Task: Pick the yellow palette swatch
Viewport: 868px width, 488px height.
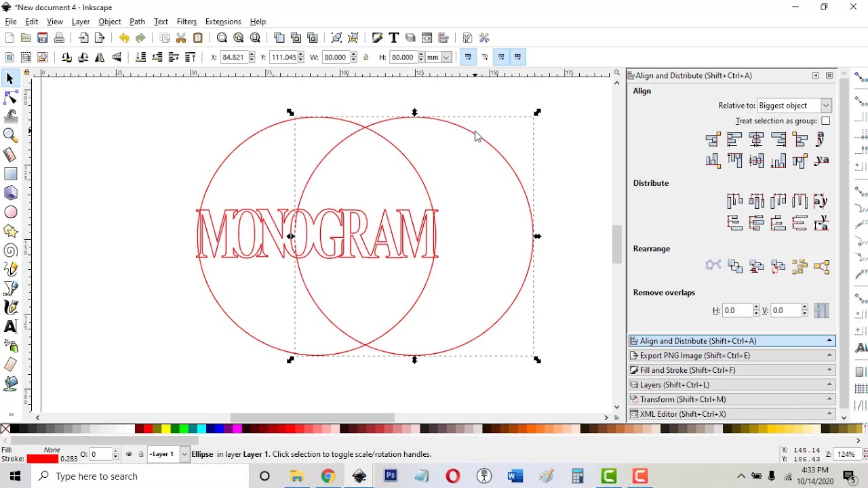Action: (x=165, y=428)
